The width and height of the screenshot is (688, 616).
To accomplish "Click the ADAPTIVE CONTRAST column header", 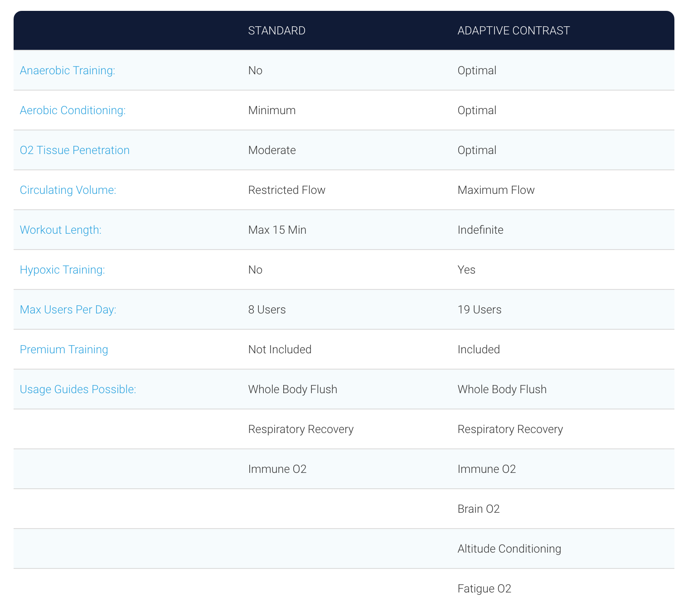I will coord(514,30).
